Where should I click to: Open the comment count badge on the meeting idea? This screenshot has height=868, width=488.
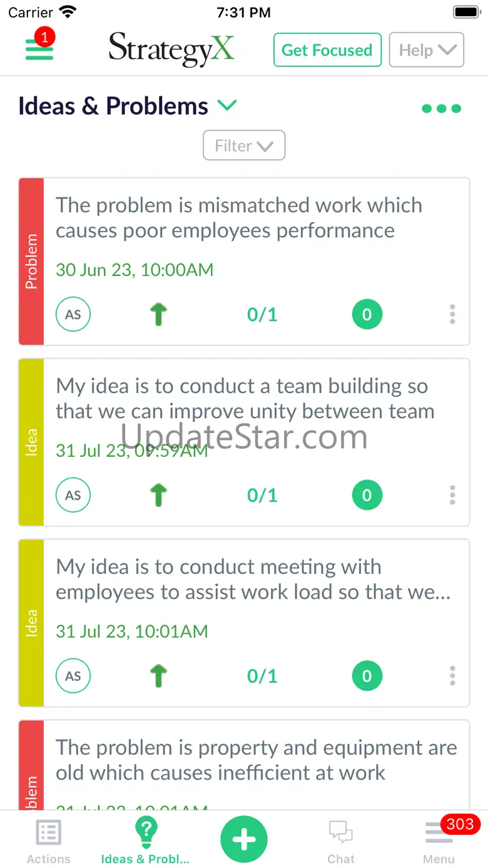pyautogui.click(x=367, y=676)
